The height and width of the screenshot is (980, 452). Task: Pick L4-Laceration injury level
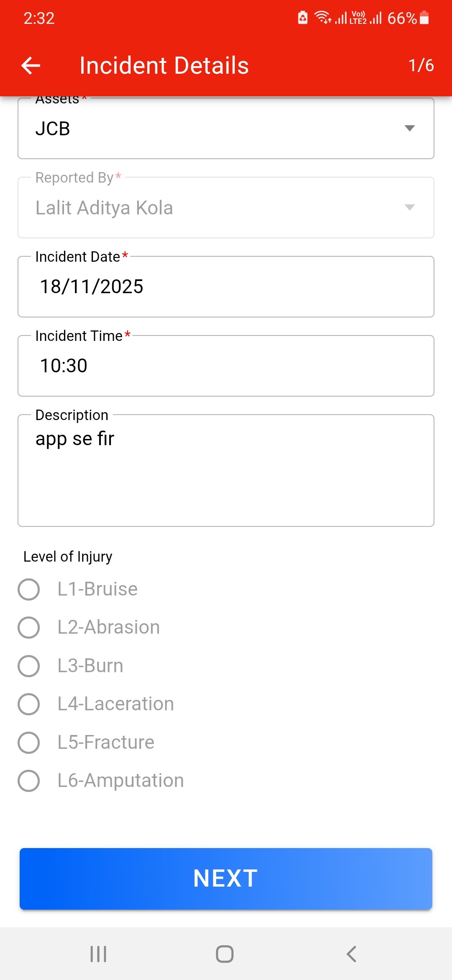(x=29, y=704)
